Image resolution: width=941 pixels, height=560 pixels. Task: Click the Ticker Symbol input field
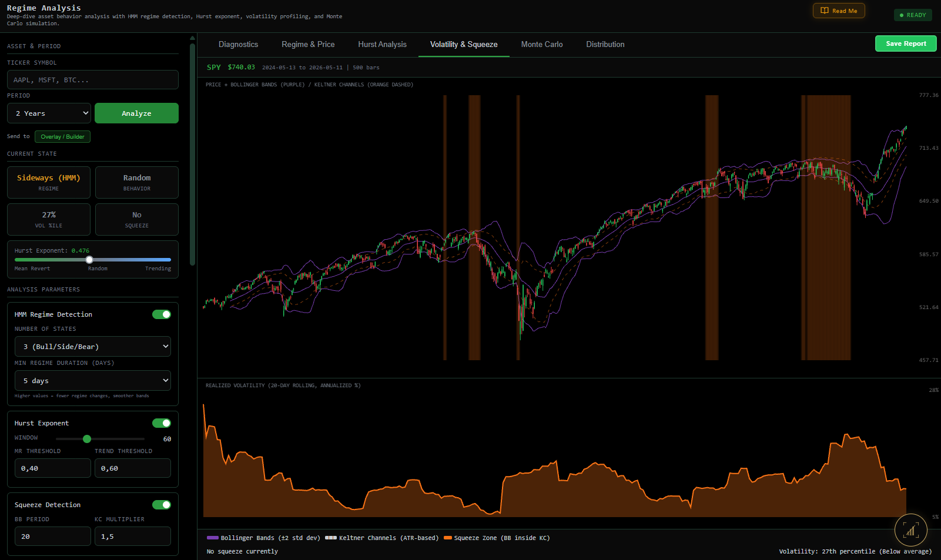93,80
